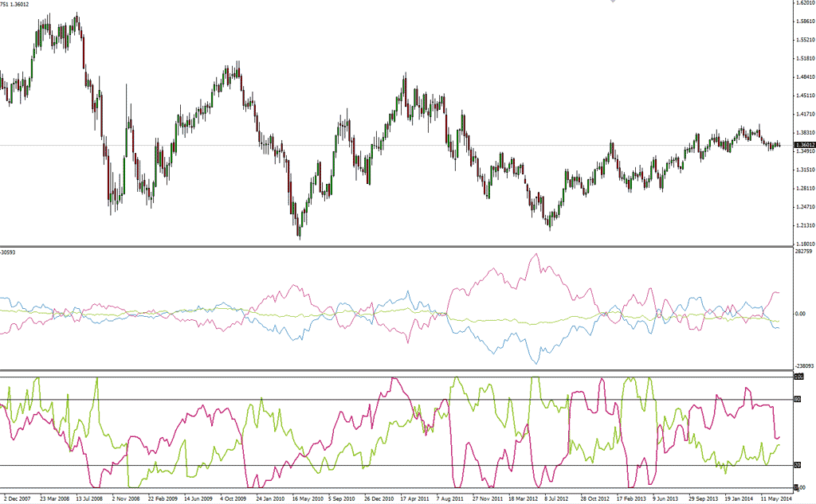The width and height of the screenshot is (816, 504).
Task: Click the 2 Dec 2007 date label
Action: [18, 498]
